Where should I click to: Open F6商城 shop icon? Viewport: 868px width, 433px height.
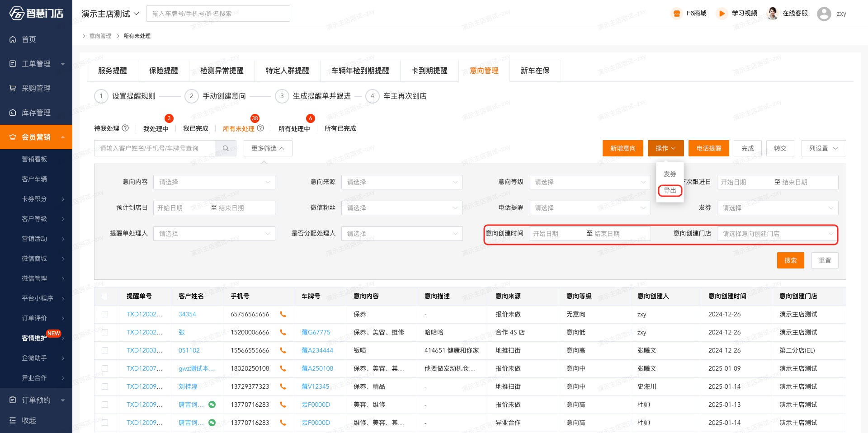click(676, 14)
